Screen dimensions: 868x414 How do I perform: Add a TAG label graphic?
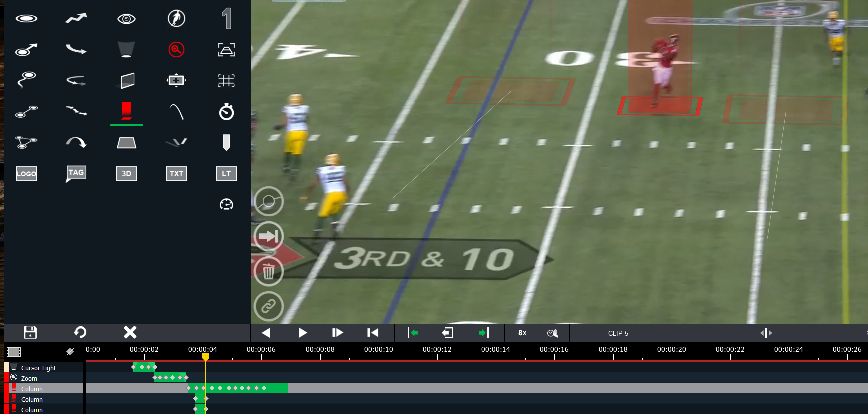coord(76,174)
